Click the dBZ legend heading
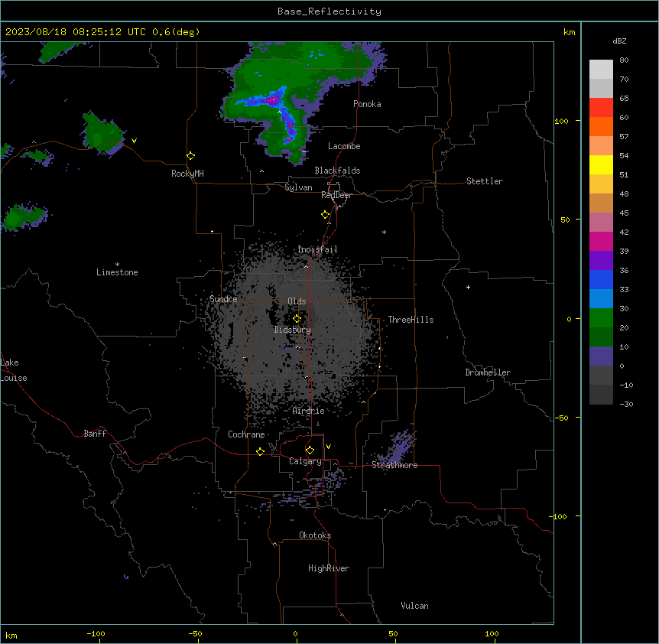The image size is (659, 644). click(619, 41)
